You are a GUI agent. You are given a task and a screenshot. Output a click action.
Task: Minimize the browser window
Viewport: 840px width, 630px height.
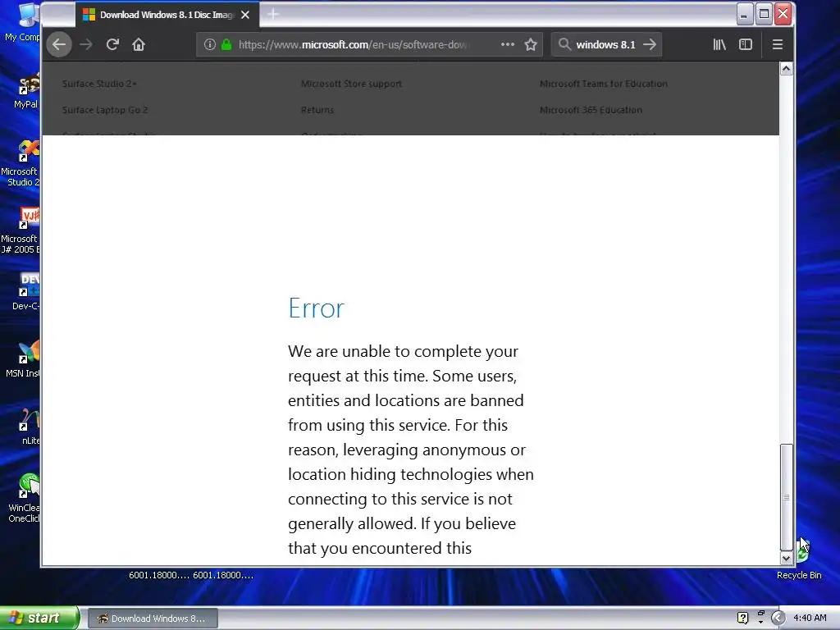(744, 15)
